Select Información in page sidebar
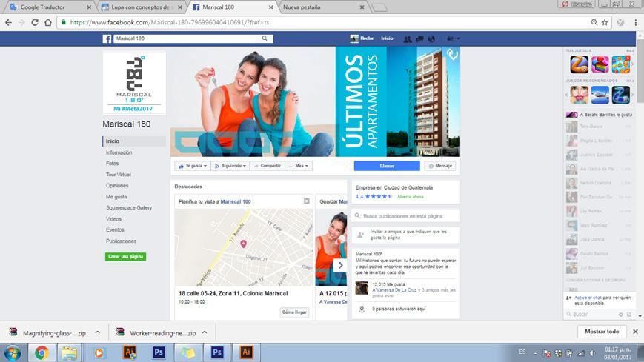The height and width of the screenshot is (362, 644). (x=119, y=152)
